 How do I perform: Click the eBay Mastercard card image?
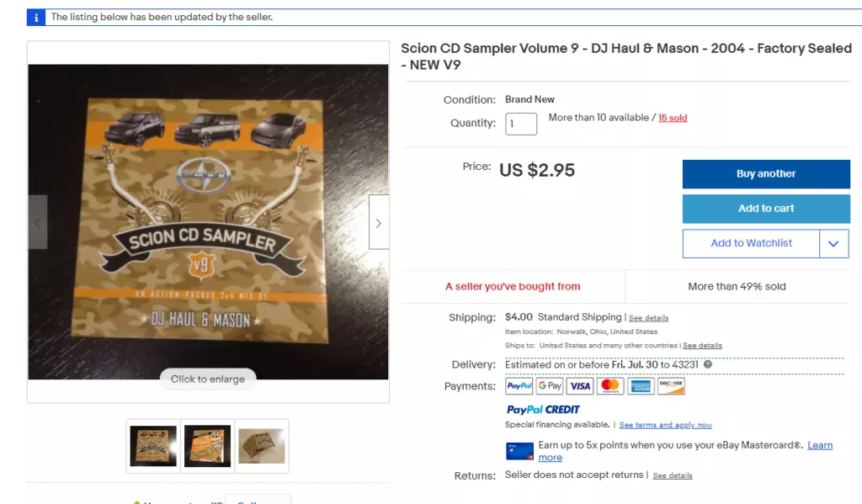(x=519, y=451)
